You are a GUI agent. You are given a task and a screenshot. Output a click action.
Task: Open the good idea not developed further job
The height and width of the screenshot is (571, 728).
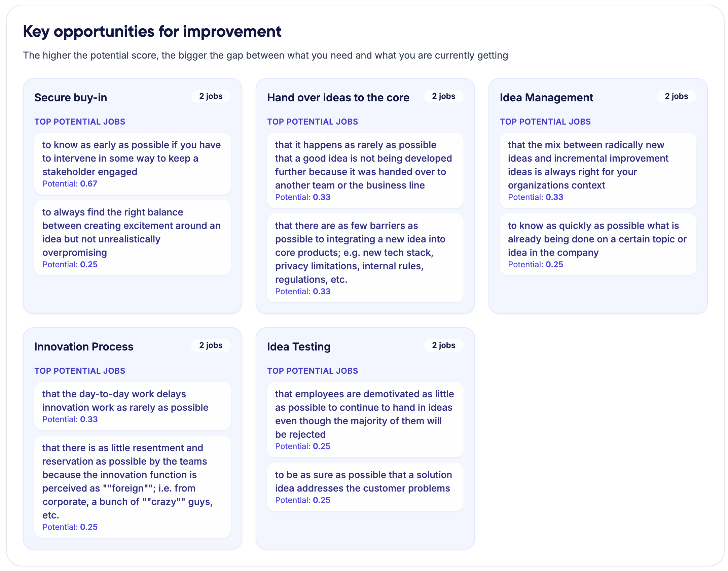tap(365, 170)
